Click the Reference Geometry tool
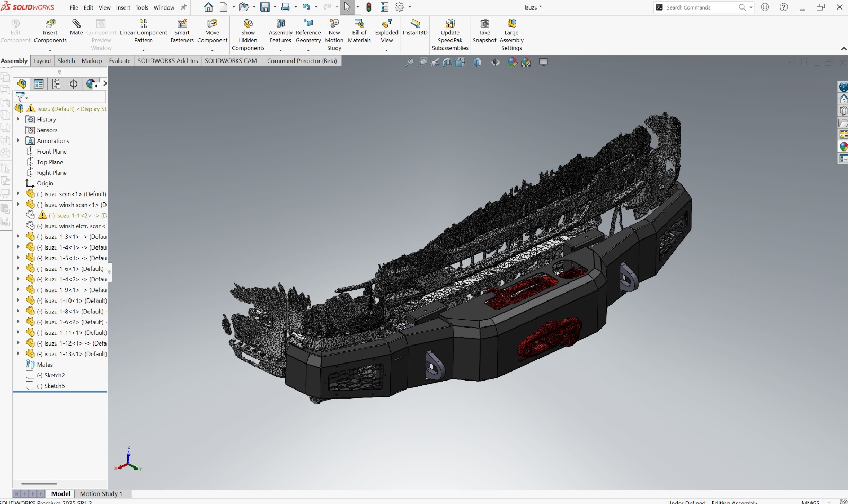Screen dimensions: 848x504 click(x=308, y=32)
